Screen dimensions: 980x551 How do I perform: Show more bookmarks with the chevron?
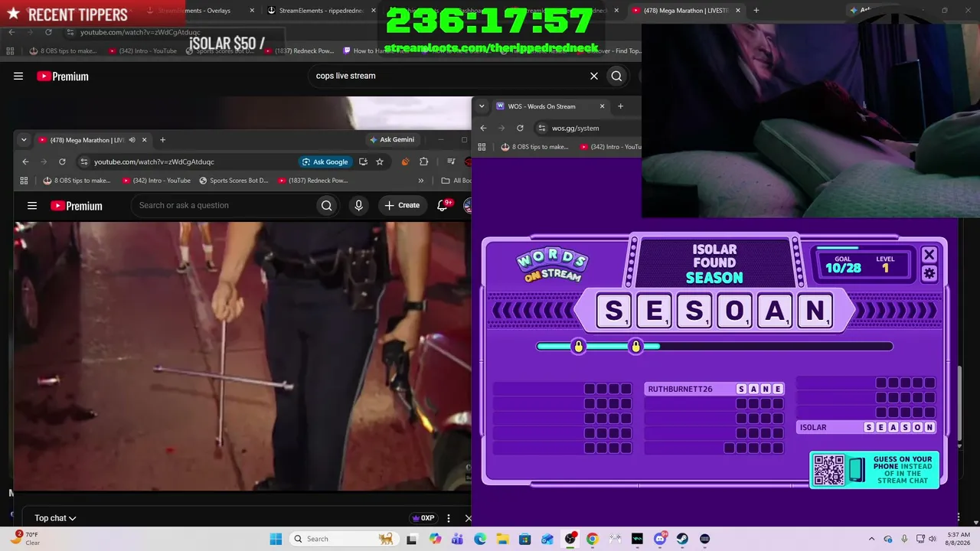[x=420, y=181]
